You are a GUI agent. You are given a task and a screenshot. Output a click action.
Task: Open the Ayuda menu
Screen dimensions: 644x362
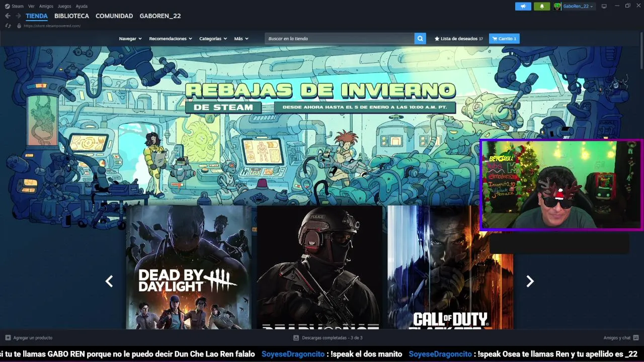(x=82, y=6)
